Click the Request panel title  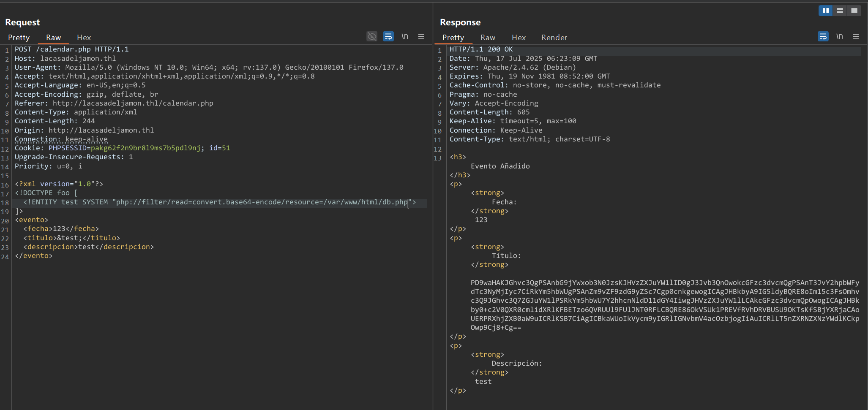(x=22, y=22)
